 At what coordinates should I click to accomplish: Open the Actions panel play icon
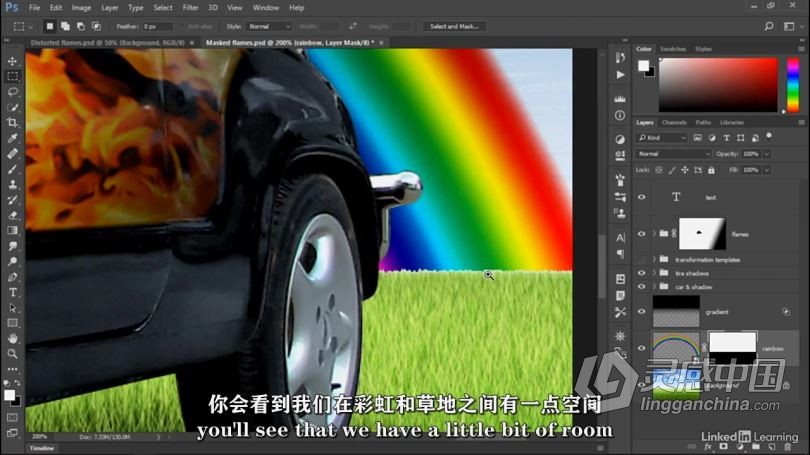tap(620, 75)
